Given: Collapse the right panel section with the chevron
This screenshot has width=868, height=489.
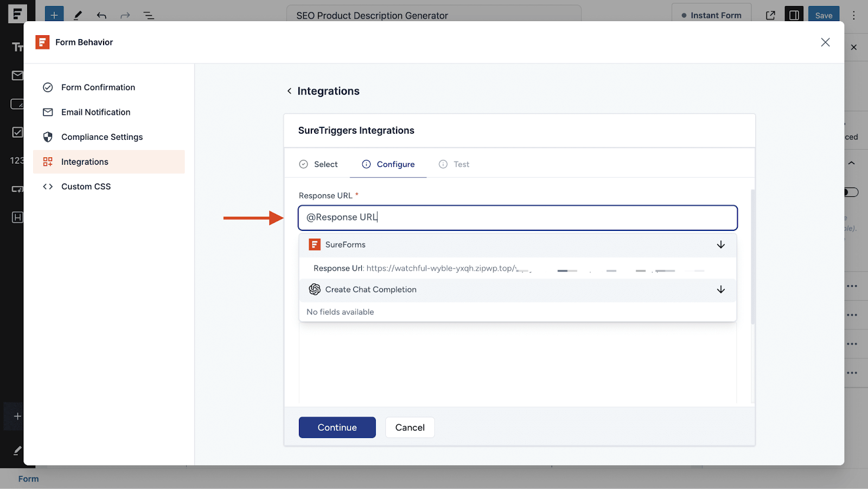Looking at the screenshot, I should 851,162.
